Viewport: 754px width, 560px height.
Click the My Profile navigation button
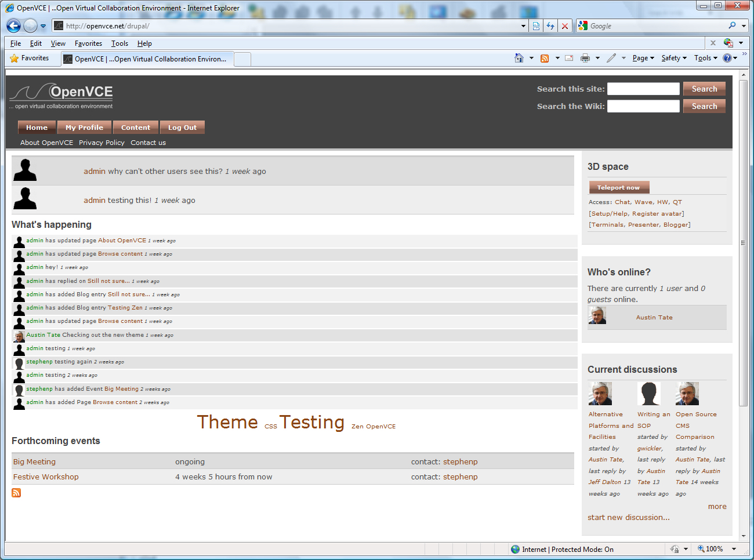(84, 128)
